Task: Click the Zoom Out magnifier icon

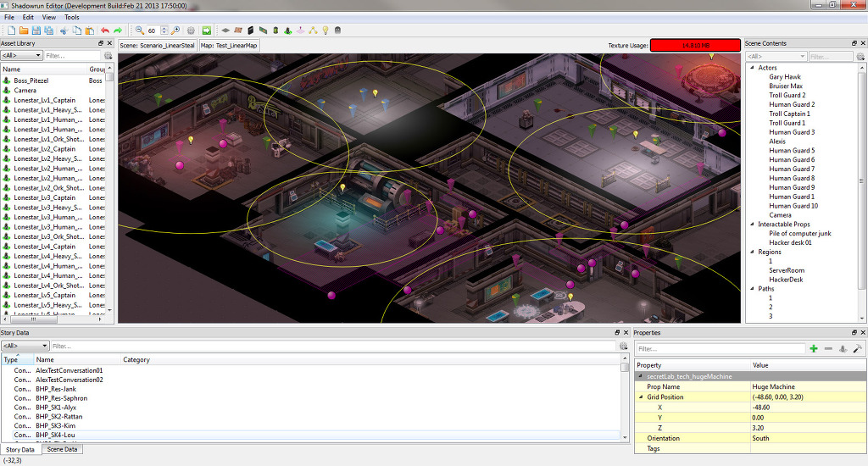Action: (140, 31)
